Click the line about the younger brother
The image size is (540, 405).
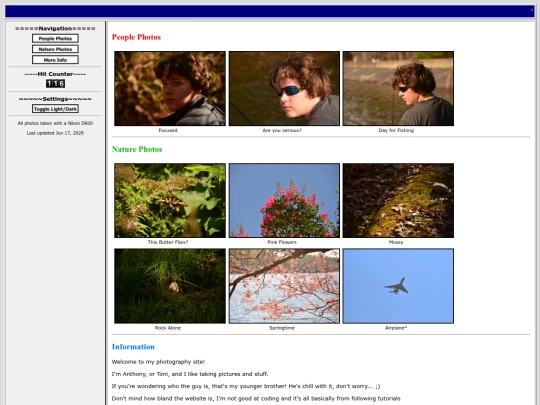(x=246, y=386)
